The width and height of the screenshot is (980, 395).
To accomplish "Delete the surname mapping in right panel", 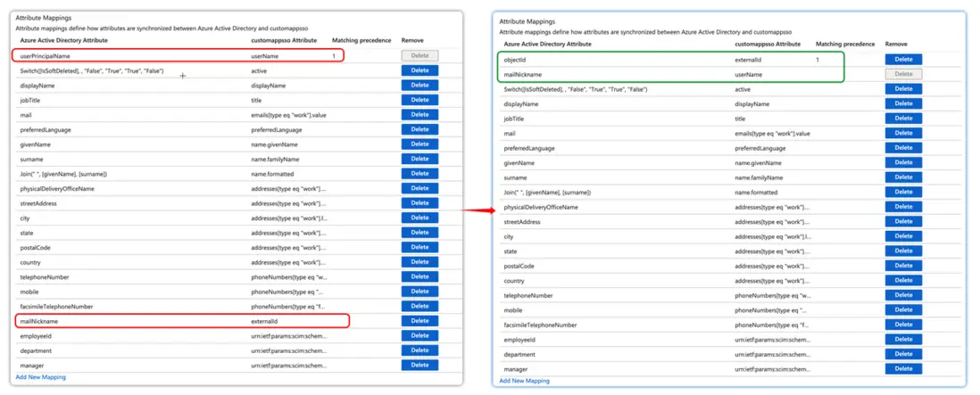I will (x=903, y=177).
